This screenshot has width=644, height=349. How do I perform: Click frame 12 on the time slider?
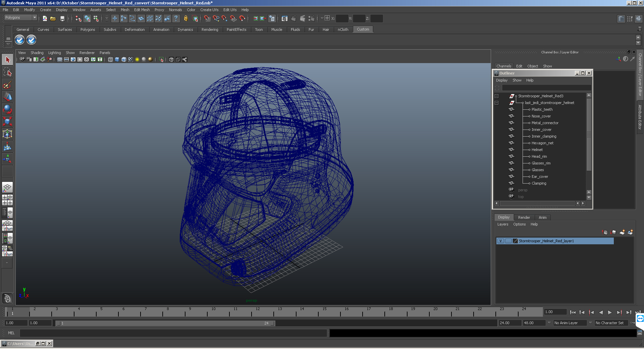click(x=257, y=312)
